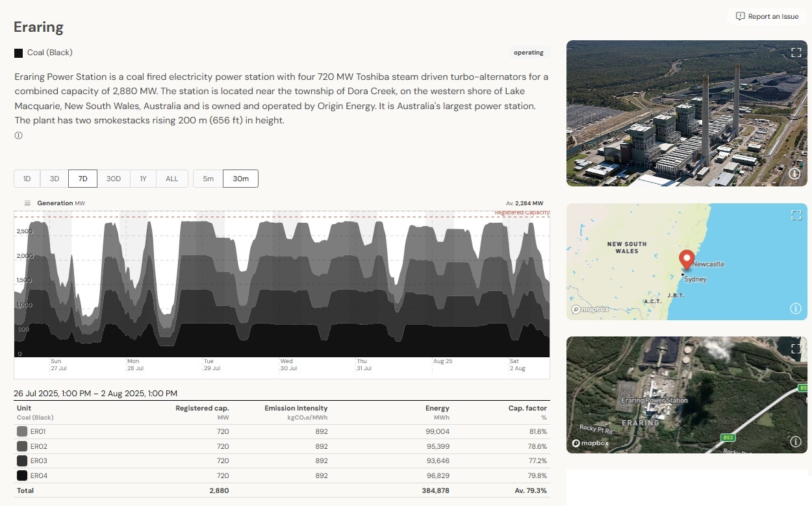The image size is (812, 506).
Task: Open the Generation chart hamburger menu
Action: tap(27, 203)
